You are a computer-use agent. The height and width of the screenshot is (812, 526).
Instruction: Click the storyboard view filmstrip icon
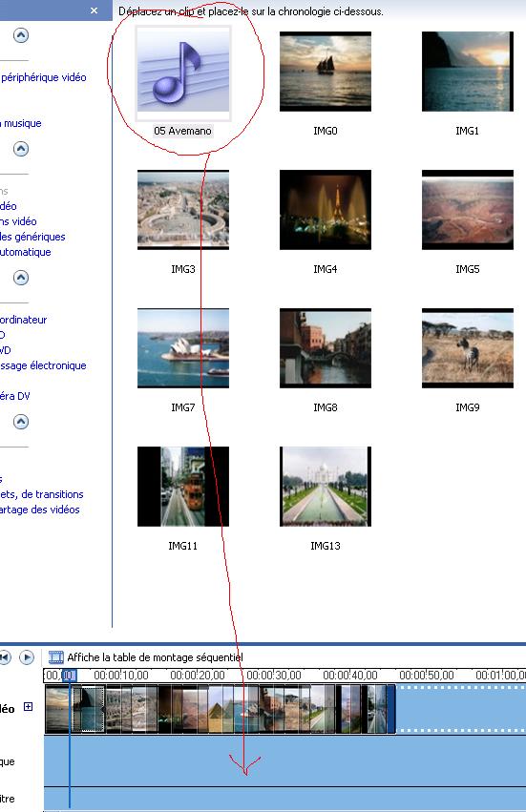(x=56, y=657)
